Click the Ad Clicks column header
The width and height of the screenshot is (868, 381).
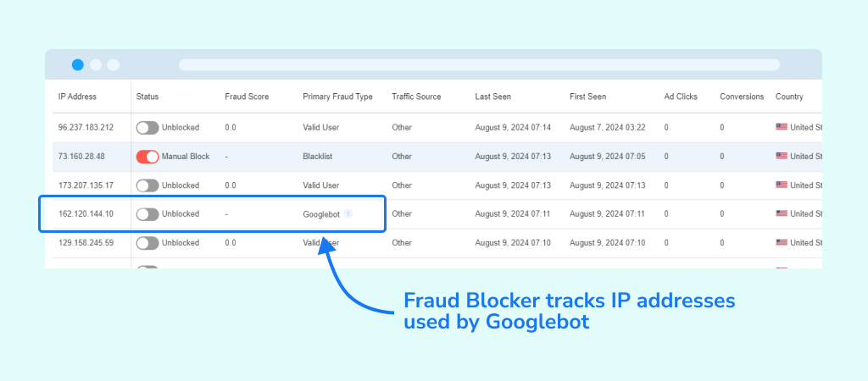pyautogui.click(x=681, y=97)
